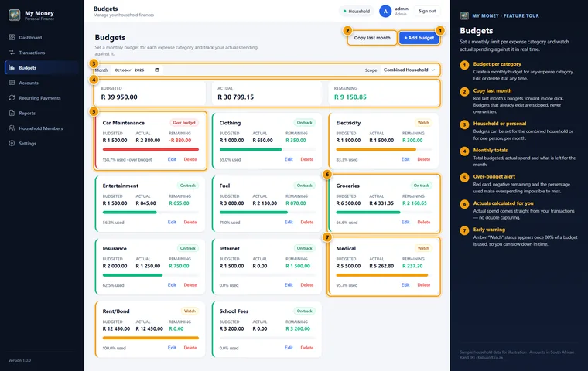588x371 pixels.
Task: Edit the Car Maintenance budget
Action: [172, 159]
